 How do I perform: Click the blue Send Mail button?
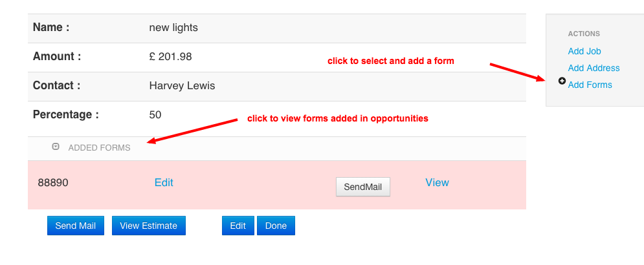click(75, 226)
